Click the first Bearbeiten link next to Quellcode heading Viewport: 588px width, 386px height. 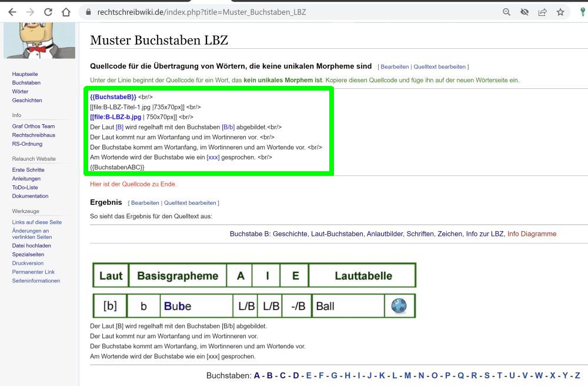tap(395, 67)
